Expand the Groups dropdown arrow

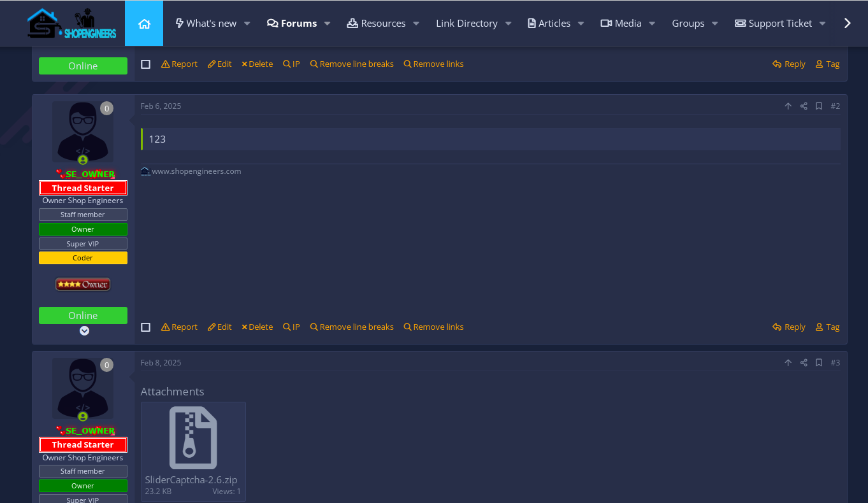click(715, 24)
